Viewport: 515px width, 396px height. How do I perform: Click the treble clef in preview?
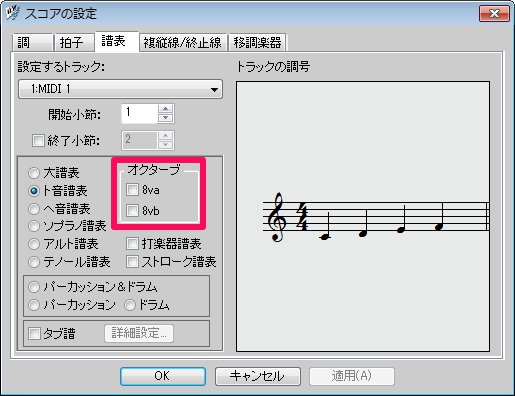tap(278, 217)
